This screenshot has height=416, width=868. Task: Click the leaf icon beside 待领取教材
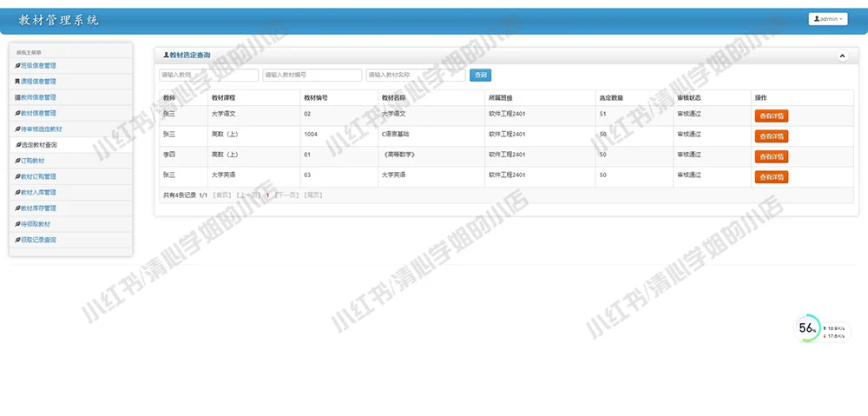(17, 224)
